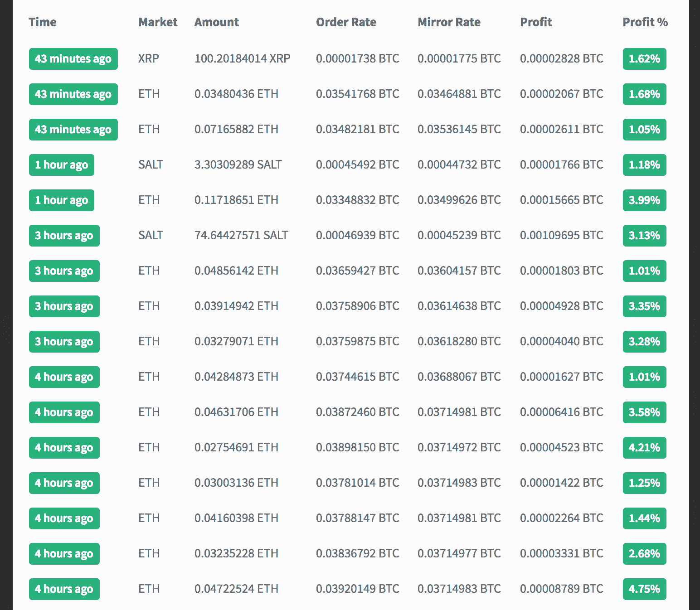
Task: Click the Order Rate column header
Action: [x=346, y=22]
